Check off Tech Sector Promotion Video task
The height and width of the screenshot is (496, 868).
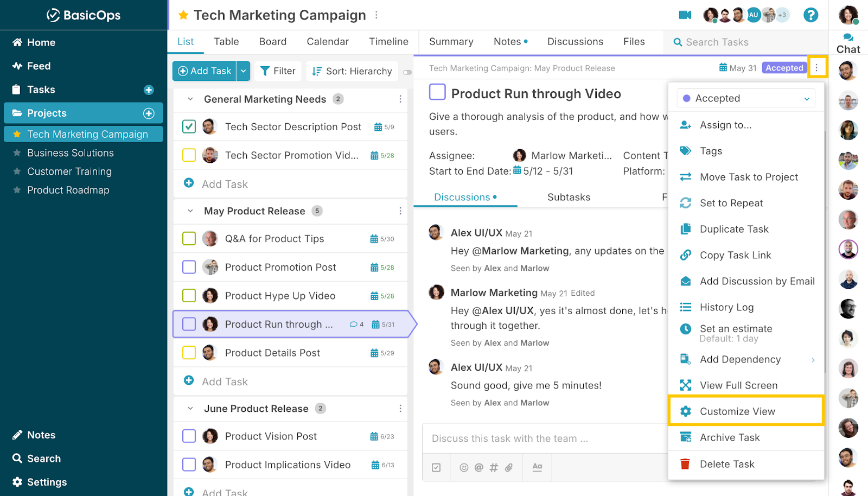click(189, 155)
